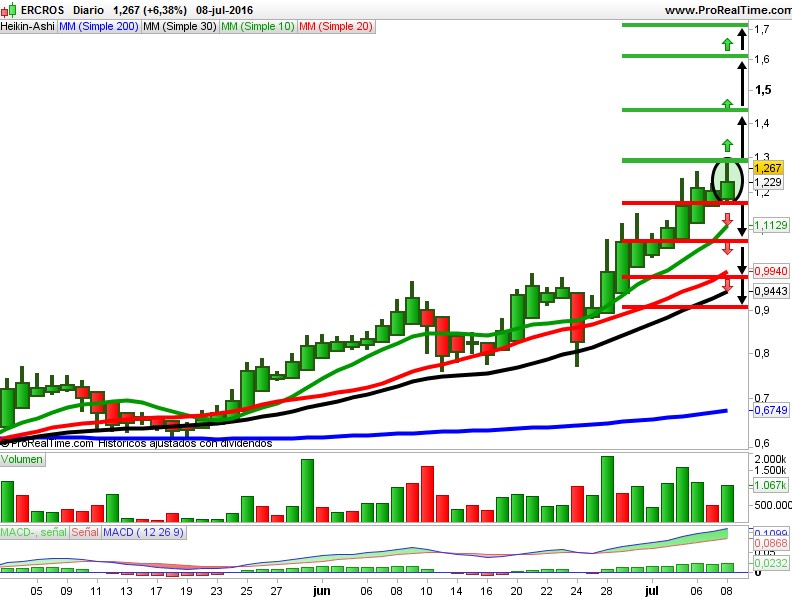Open the MM (Simple 200) indicator label

(98, 26)
